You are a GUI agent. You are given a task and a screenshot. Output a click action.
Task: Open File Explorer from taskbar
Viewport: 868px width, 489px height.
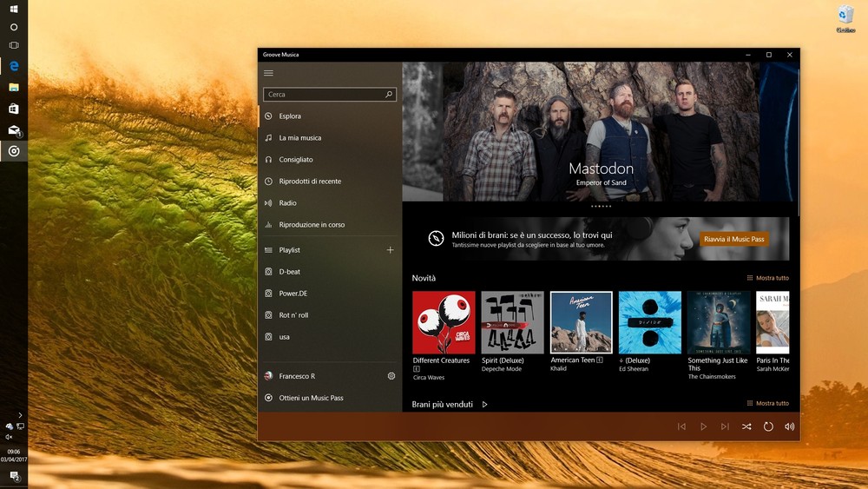(14, 87)
